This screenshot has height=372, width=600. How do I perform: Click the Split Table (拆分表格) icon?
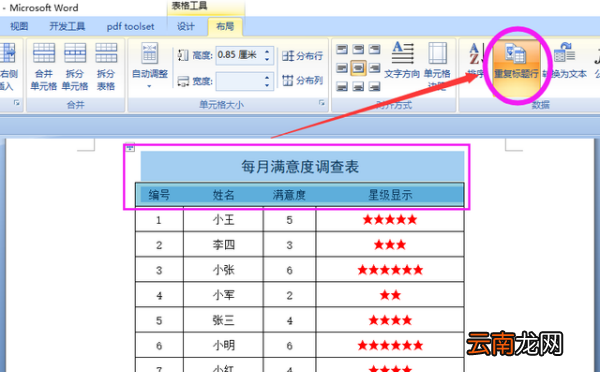coord(106,53)
